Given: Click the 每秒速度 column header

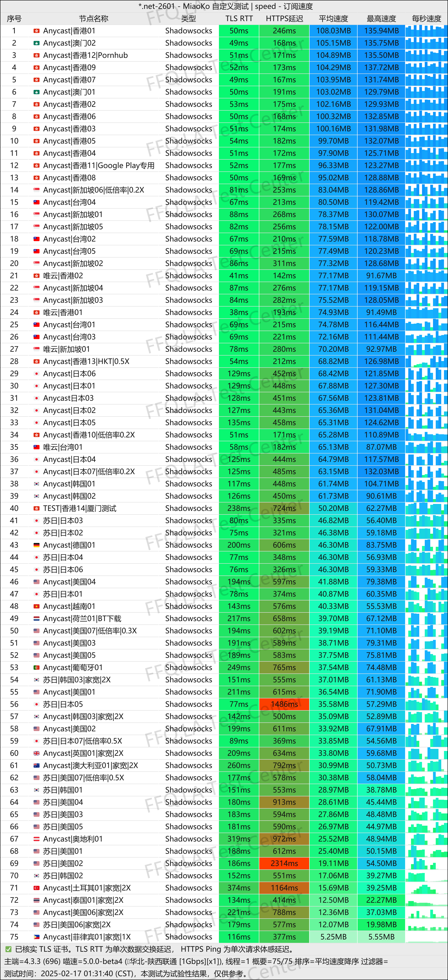Looking at the screenshot, I should [x=427, y=19].
